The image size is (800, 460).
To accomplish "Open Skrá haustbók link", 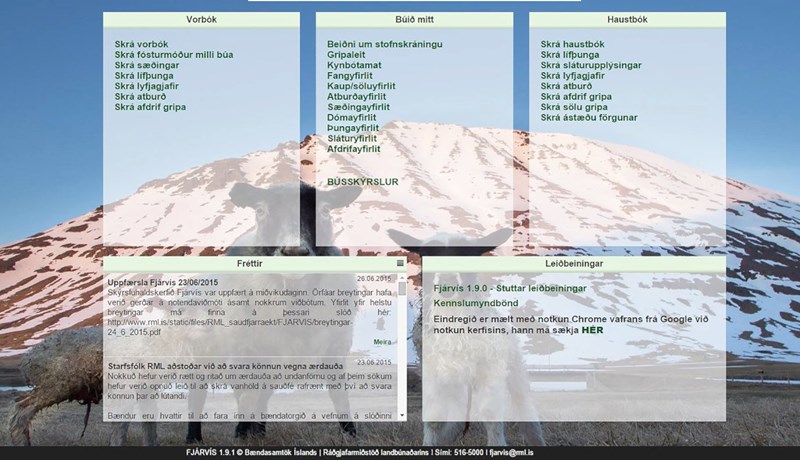I will [x=572, y=45].
